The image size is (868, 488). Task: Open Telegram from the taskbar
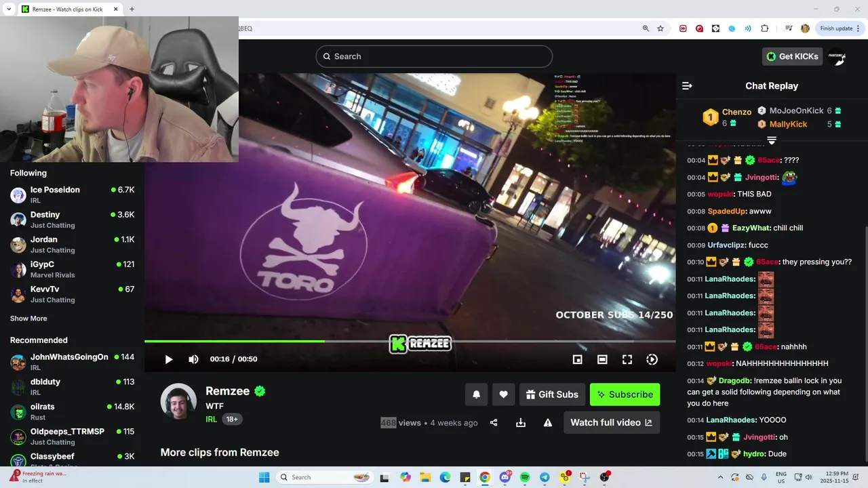tap(545, 477)
